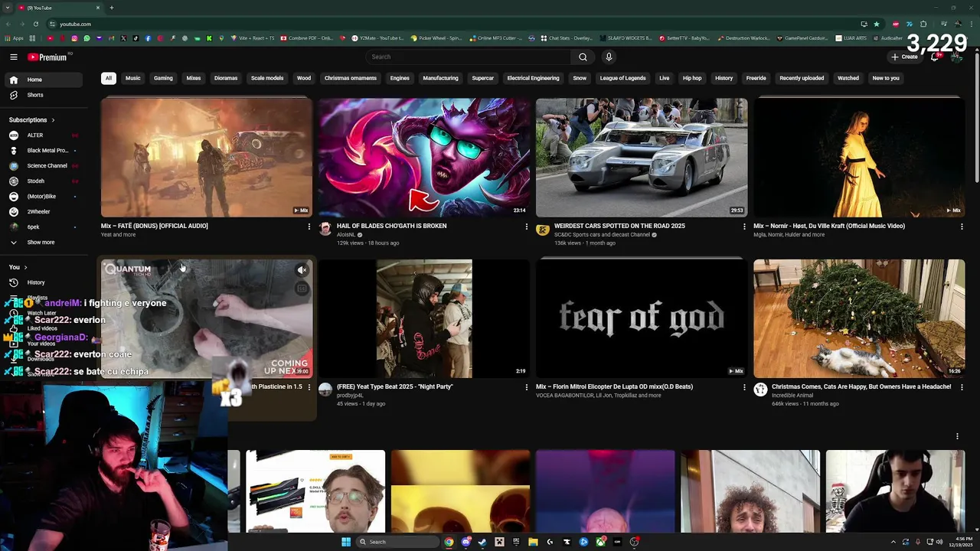Open options menu for Mix – FATË
The width and height of the screenshot is (980, 551).
pyautogui.click(x=309, y=227)
